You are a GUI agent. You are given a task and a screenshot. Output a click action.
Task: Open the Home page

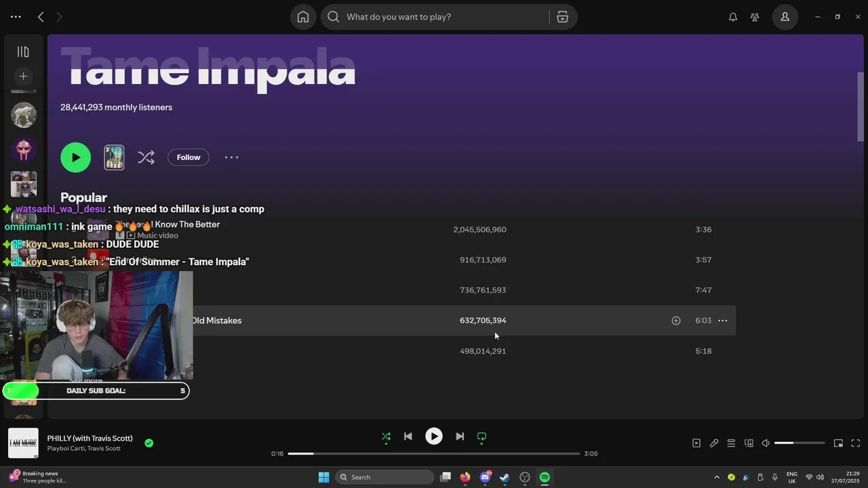[303, 17]
